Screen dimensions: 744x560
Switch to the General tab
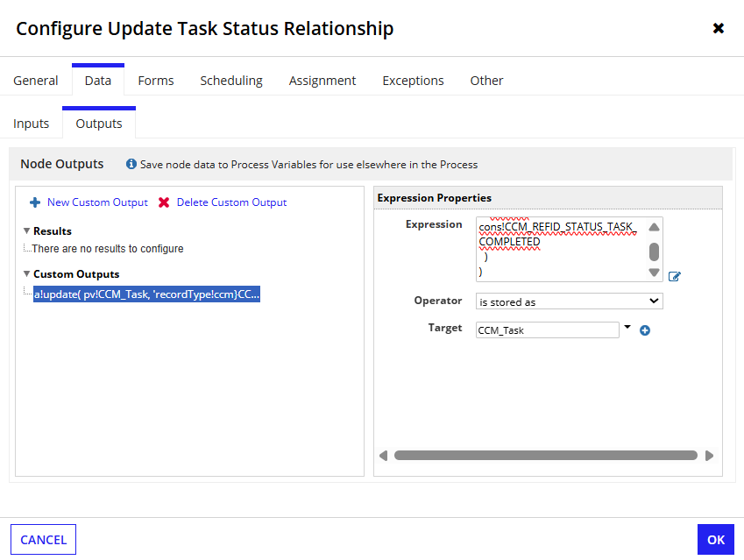(x=36, y=81)
